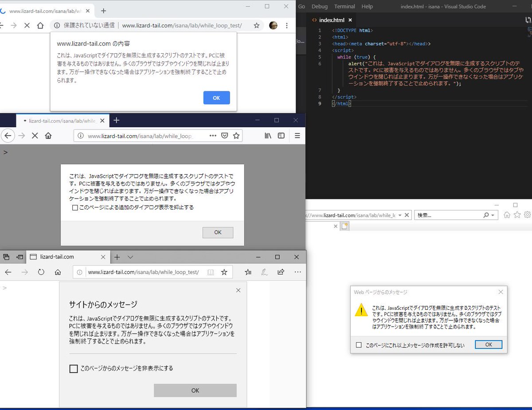
Task: Check このページにこれ以上メッセージの作成を許可しない in IE
Action: [x=359, y=345]
